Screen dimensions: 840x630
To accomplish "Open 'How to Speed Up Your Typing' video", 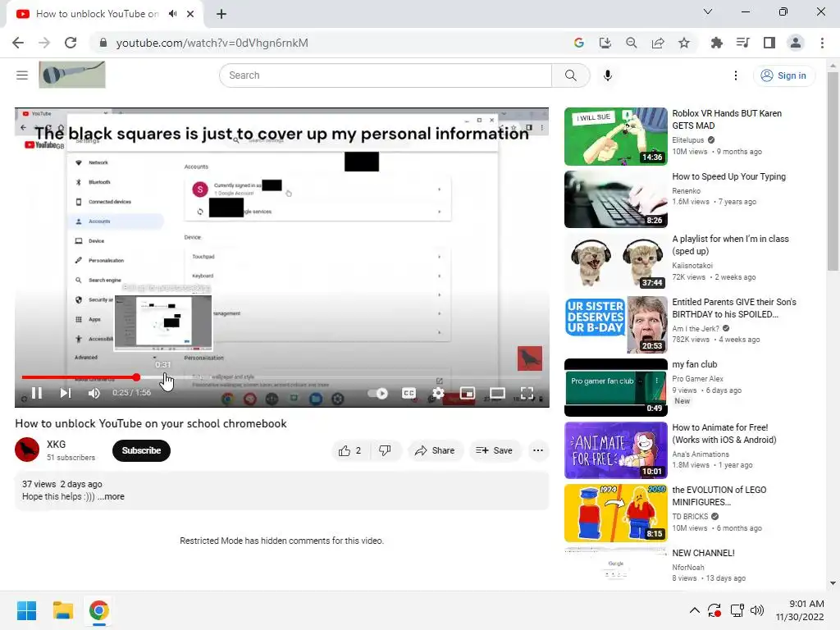I will click(728, 177).
